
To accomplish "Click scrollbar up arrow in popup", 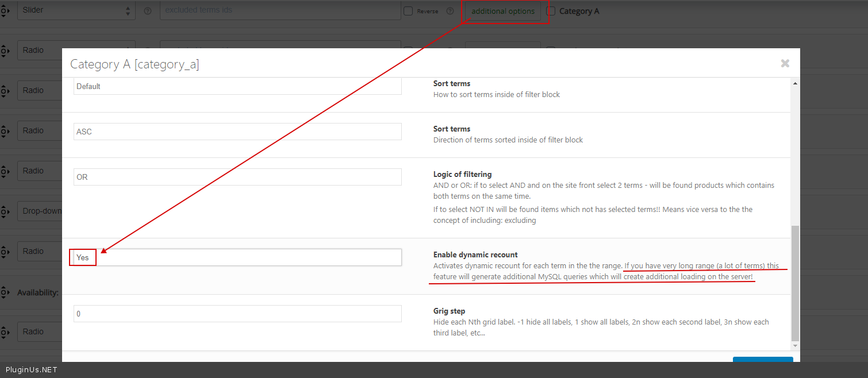I will pos(795,84).
